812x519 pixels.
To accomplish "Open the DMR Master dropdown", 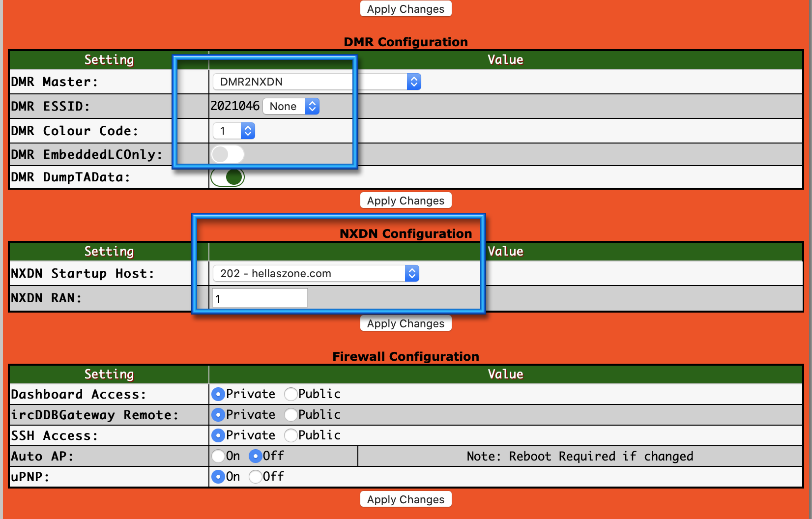I will [317, 82].
